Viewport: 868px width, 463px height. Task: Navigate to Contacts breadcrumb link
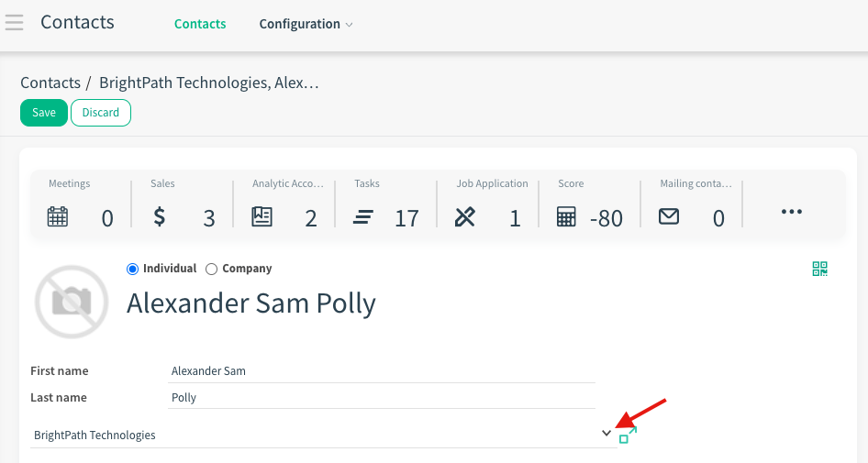(50, 83)
